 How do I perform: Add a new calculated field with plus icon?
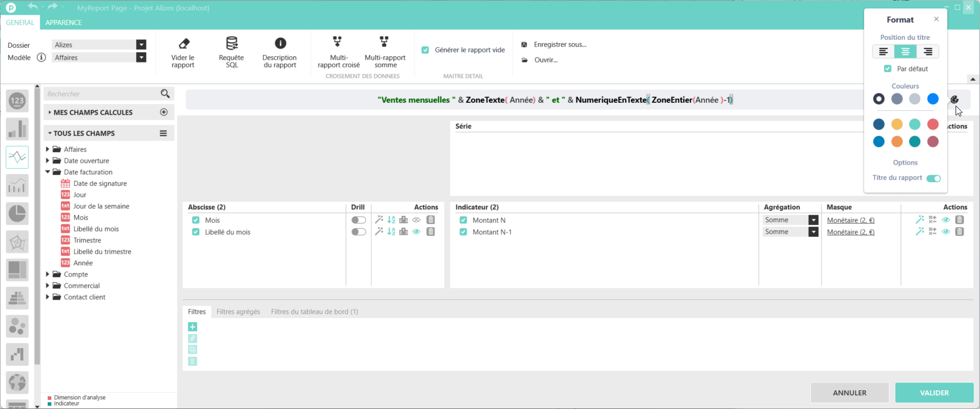(x=164, y=112)
